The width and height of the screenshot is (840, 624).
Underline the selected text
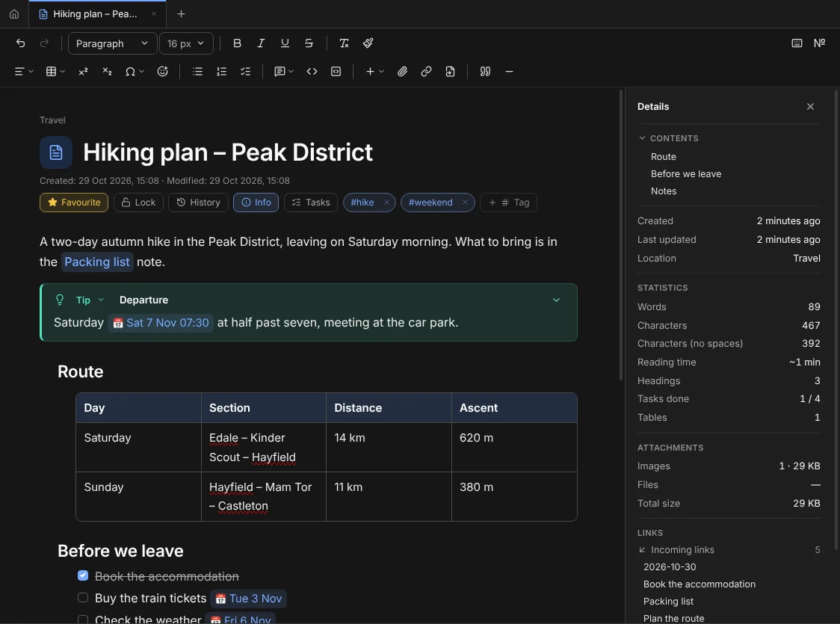(x=285, y=43)
